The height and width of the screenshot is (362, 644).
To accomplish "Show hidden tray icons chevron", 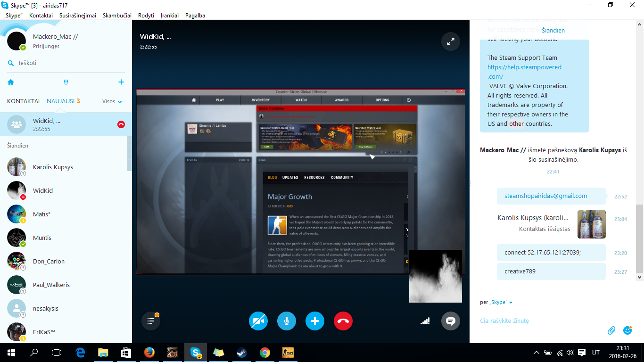I will coord(536,353).
